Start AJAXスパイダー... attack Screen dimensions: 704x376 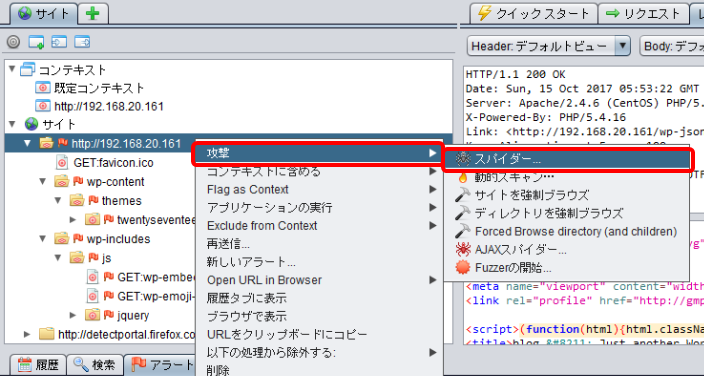(567, 249)
